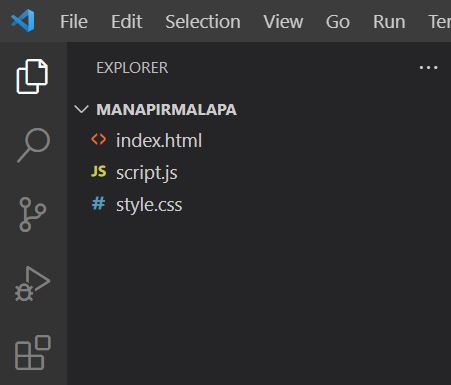The height and width of the screenshot is (385, 451).
Task: Open the Search view magnifier icon
Action: pyautogui.click(x=34, y=145)
